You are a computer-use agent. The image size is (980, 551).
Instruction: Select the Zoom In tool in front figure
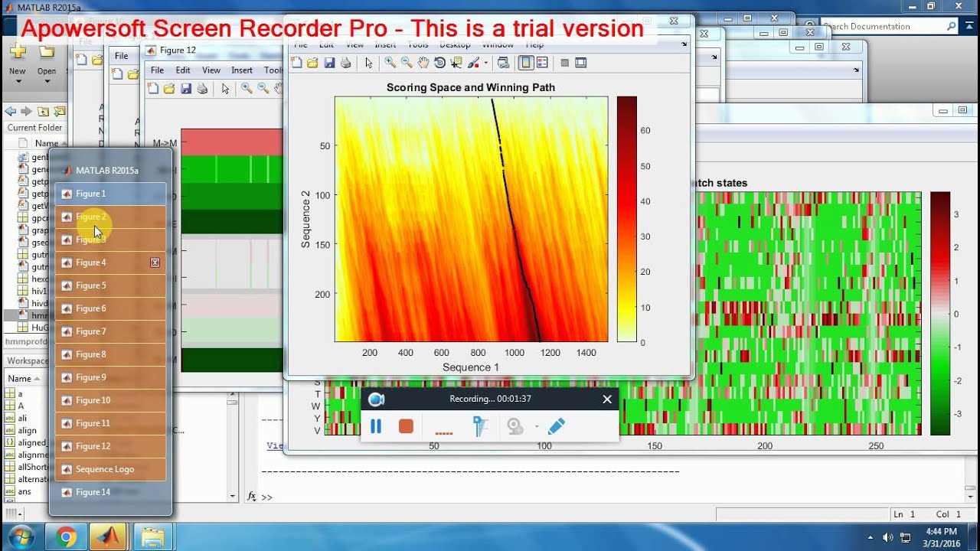pyautogui.click(x=390, y=63)
